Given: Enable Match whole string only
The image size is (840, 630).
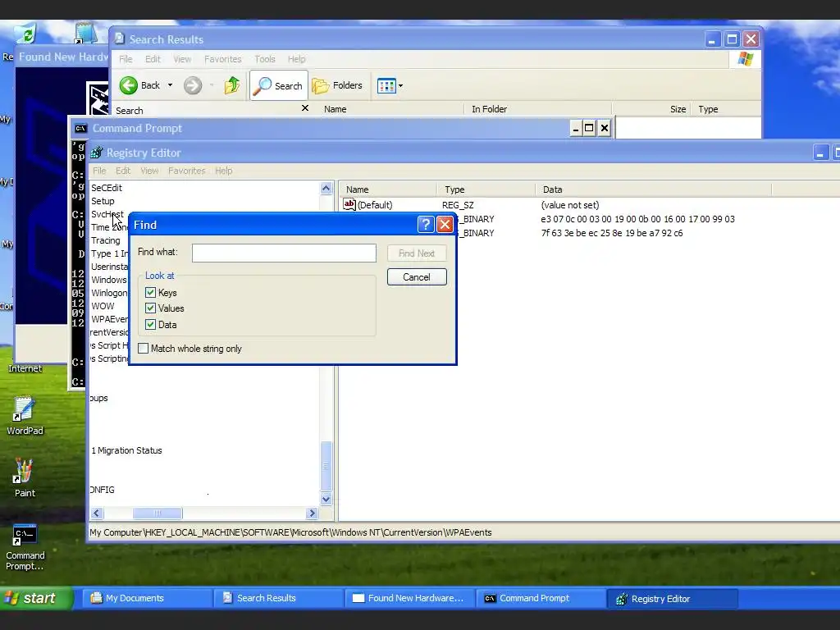Looking at the screenshot, I should pos(143,348).
